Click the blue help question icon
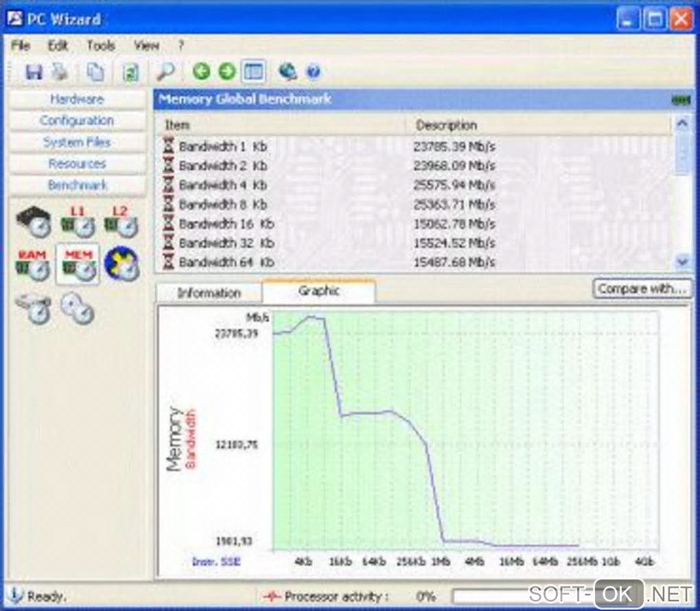This screenshot has width=700, height=611. point(314,71)
